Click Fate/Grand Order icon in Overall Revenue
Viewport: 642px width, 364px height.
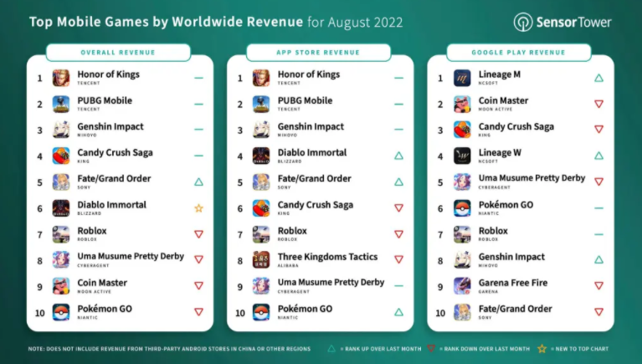[61, 182]
